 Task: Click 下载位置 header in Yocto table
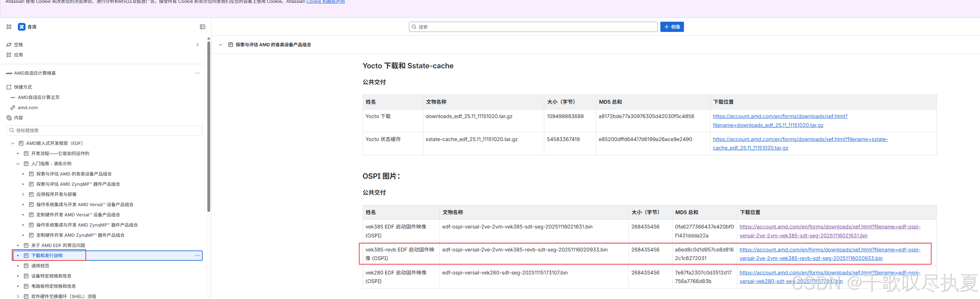click(723, 102)
